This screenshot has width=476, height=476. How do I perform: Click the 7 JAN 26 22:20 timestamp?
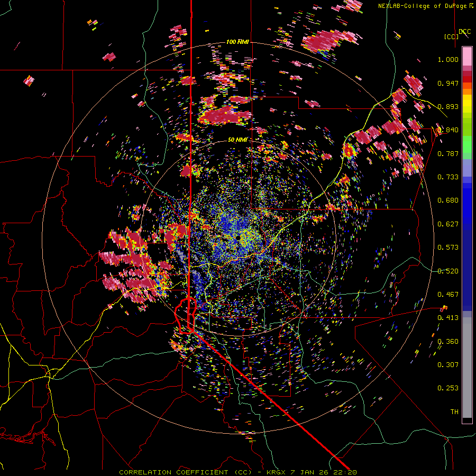click(324, 472)
